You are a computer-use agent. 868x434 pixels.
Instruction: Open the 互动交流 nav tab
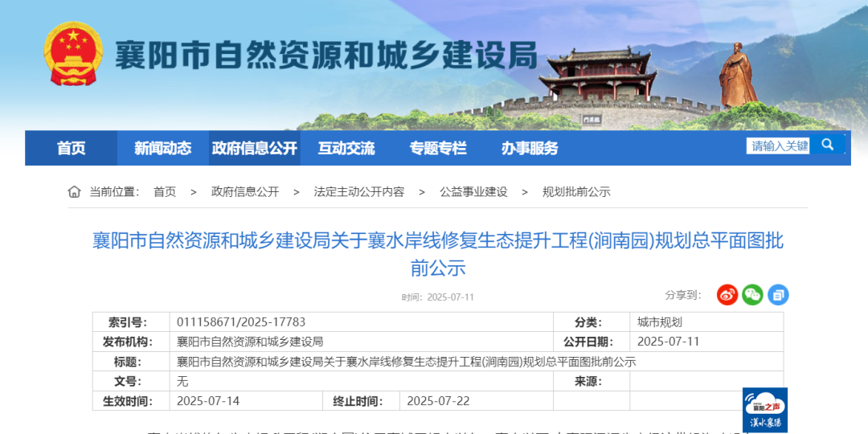[346, 148]
